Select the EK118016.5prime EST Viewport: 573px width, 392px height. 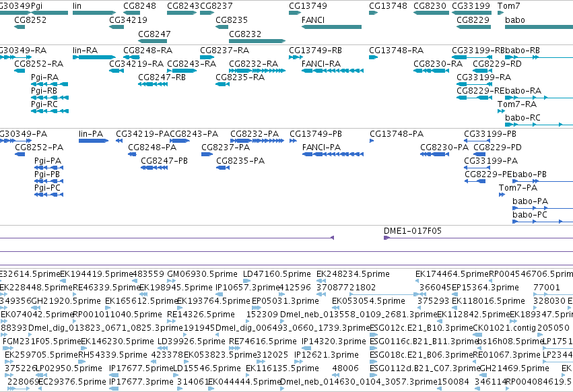pyautogui.click(x=454, y=308)
